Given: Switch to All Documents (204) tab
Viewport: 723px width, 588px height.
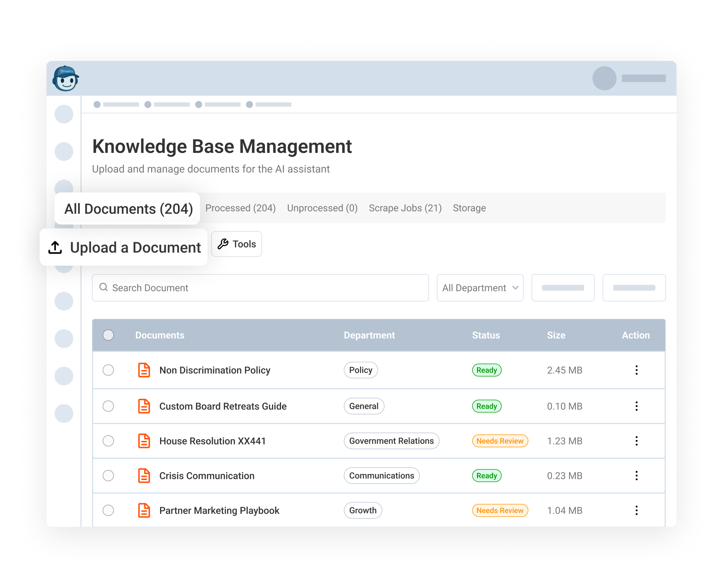Looking at the screenshot, I should click(127, 208).
